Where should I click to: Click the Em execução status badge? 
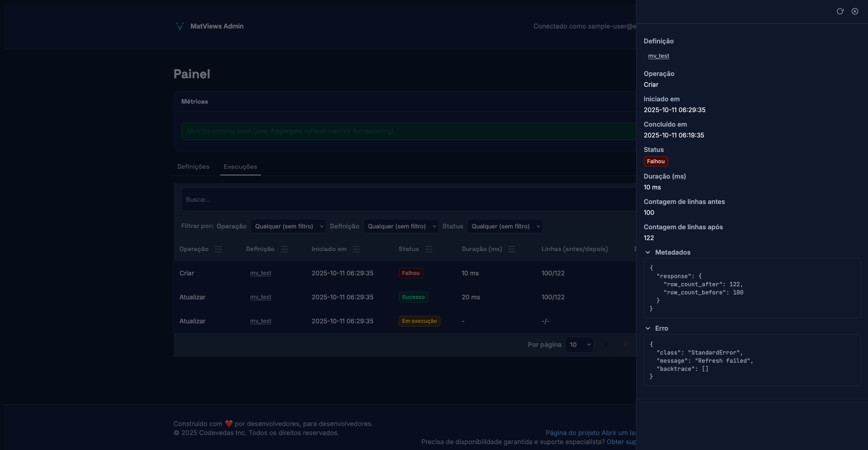pyautogui.click(x=419, y=321)
